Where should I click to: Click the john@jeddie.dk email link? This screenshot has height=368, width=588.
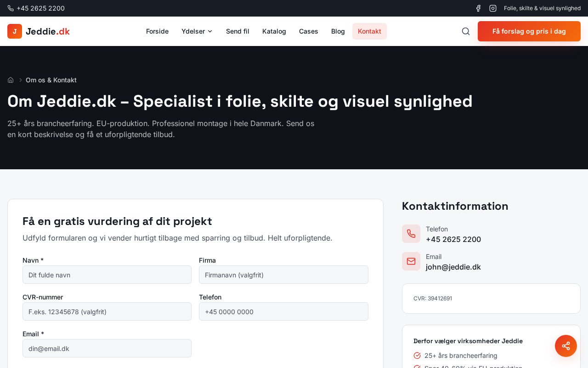tap(453, 267)
